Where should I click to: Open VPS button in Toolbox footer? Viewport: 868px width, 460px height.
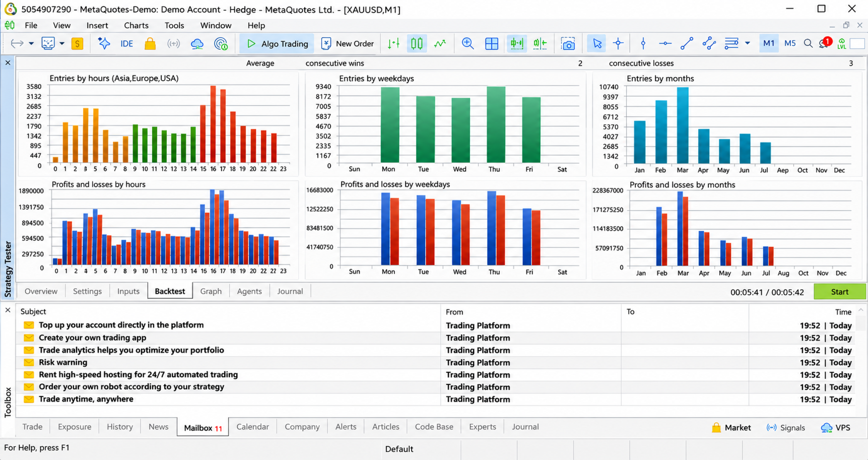point(835,428)
